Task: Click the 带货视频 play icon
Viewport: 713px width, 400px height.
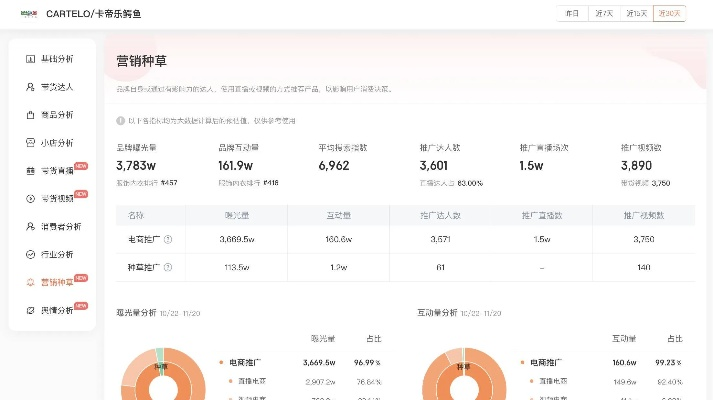Action: [31, 199]
